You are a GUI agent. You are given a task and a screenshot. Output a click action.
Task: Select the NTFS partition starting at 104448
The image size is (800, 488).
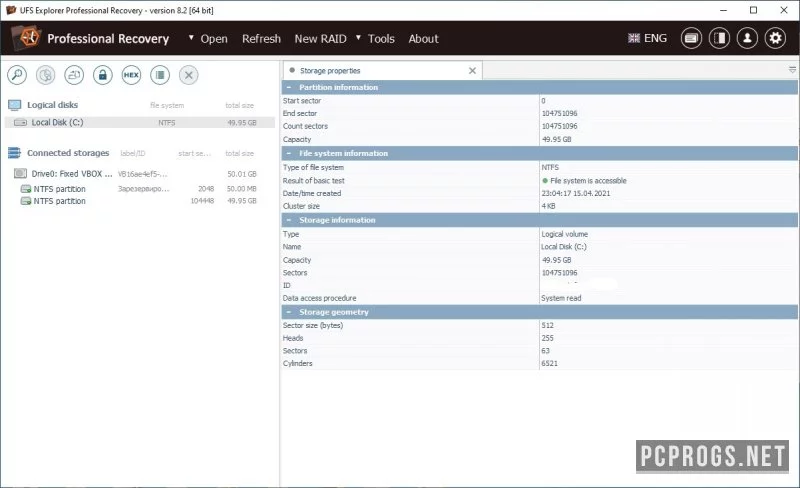point(140,201)
